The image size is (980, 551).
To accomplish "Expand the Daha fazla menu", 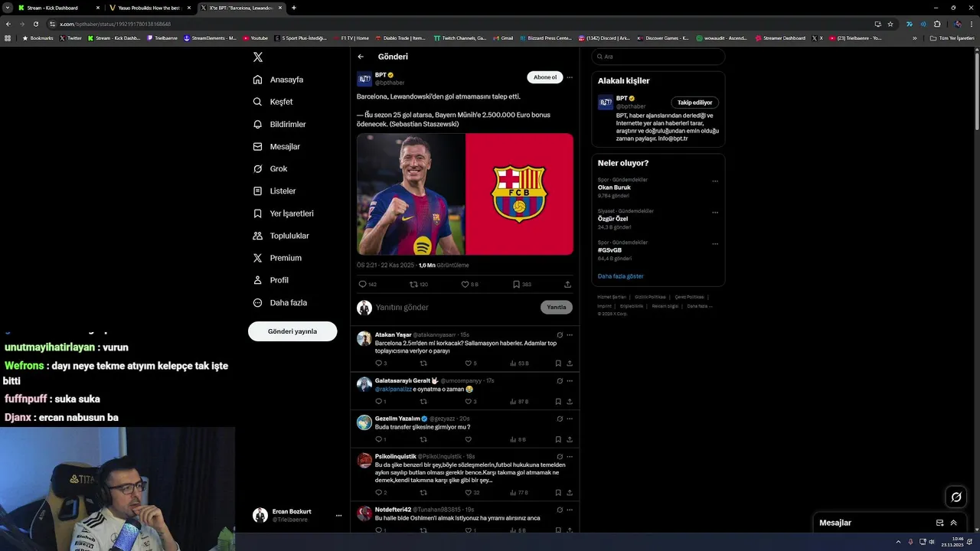I will [280, 302].
